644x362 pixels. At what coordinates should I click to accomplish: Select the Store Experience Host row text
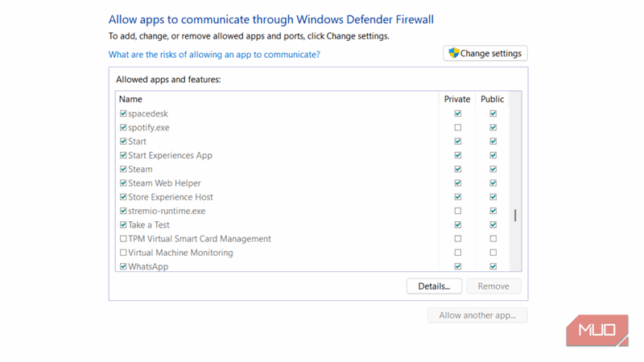pyautogui.click(x=171, y=197)
